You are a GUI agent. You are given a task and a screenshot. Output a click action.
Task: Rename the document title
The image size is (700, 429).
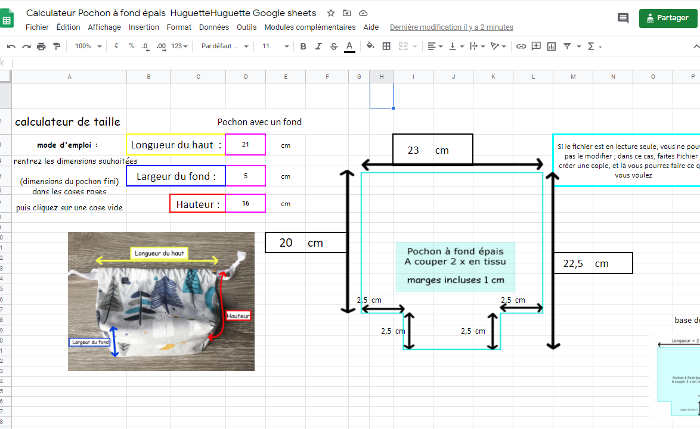171,13
